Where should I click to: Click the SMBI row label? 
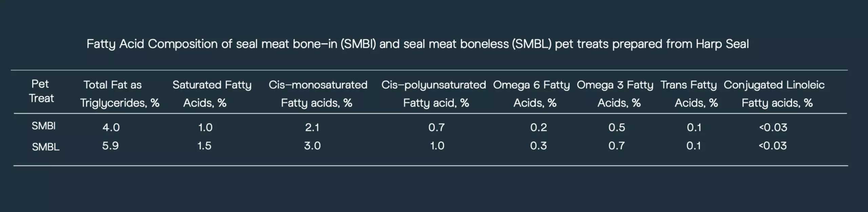click(x=43, y=126)
